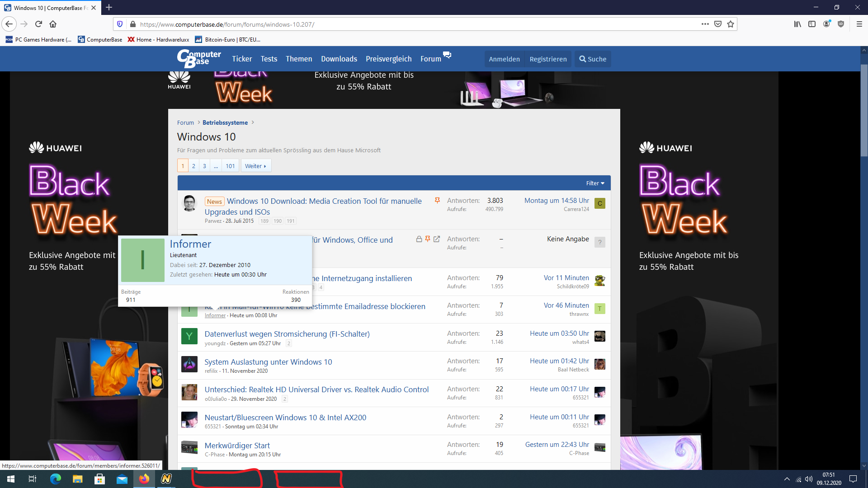The height and width of the screenshot is (488, 868).
Task: Show hidden system tray icons
Action: pyautogui.click(x=787, y=479)
